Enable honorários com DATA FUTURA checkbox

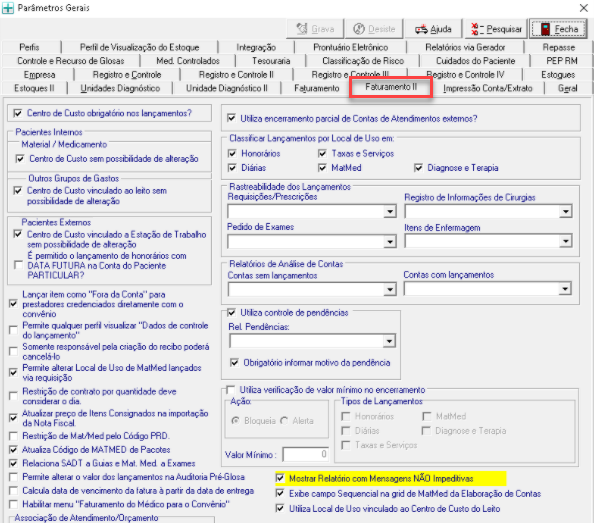click(x=17, y=265)
